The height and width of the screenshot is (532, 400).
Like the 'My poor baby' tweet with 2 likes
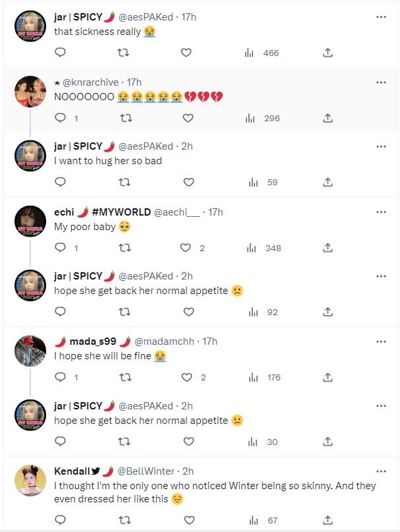tap(192, 248)
